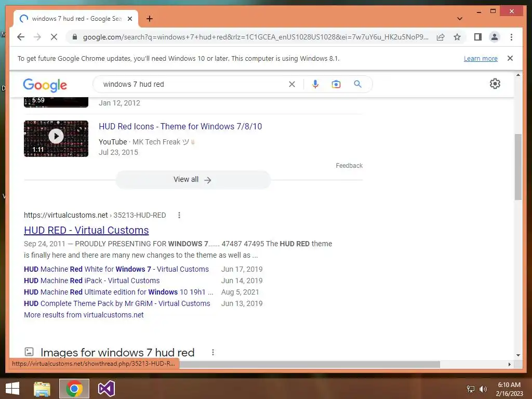Click the address bar URL
The width and height of the screenshot is (532, 399).
tap(256, 37)
